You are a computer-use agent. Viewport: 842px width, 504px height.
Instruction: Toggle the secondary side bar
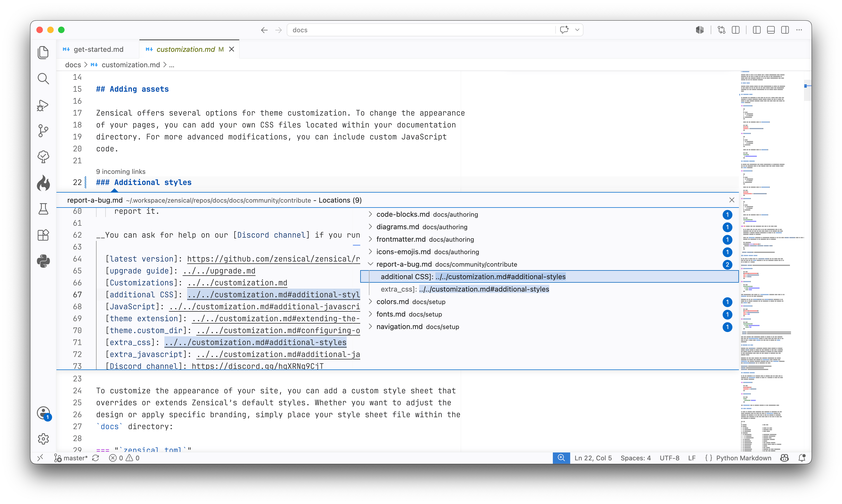pos(785,30)
